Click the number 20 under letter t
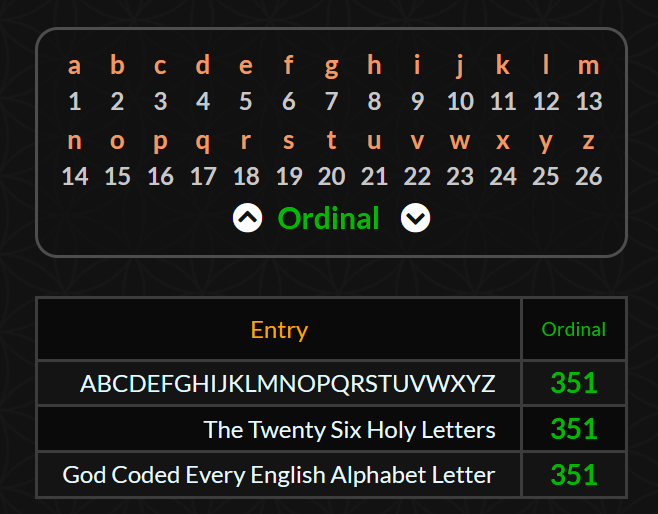658x514 pixels. click(x=332, y=176)
